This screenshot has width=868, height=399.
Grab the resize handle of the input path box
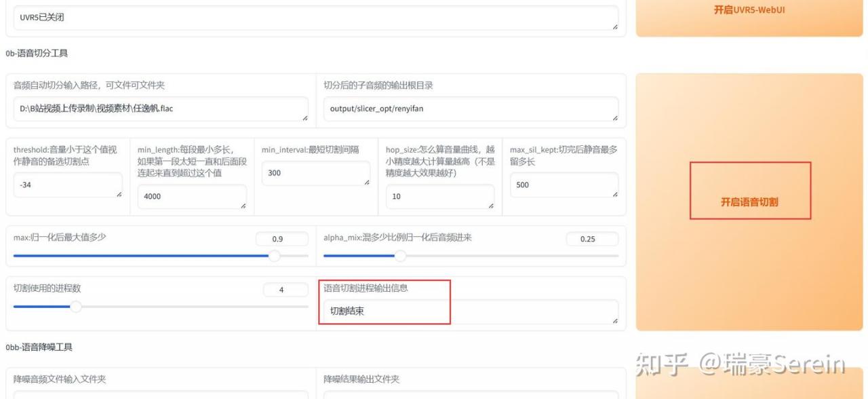tap(304, 118)
